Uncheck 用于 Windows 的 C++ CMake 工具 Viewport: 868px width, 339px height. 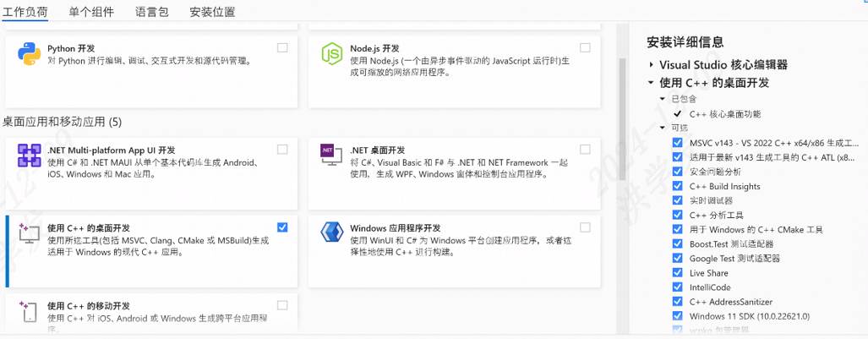pos(678,229)
